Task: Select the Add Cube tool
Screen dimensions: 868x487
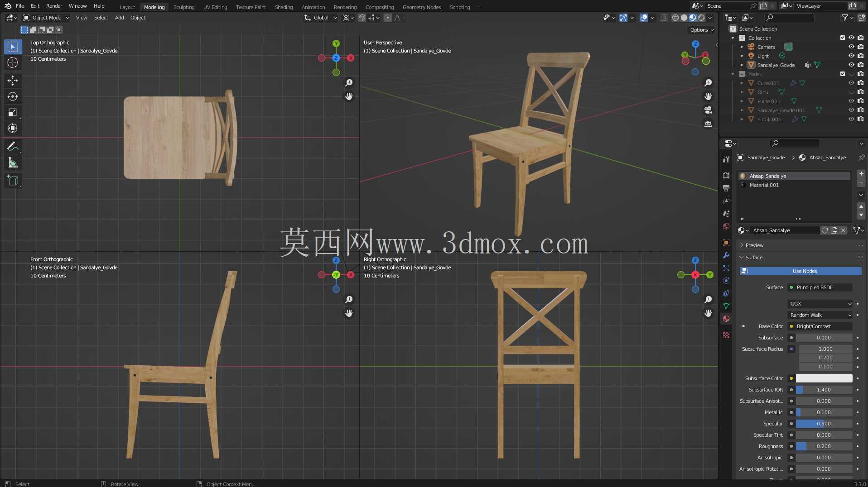Action: pyautogui.click(x=13, y=181)
